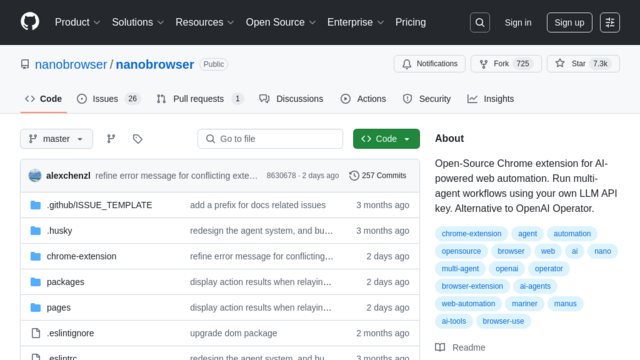Select the manus topic tag

click(x=565, y=304)
